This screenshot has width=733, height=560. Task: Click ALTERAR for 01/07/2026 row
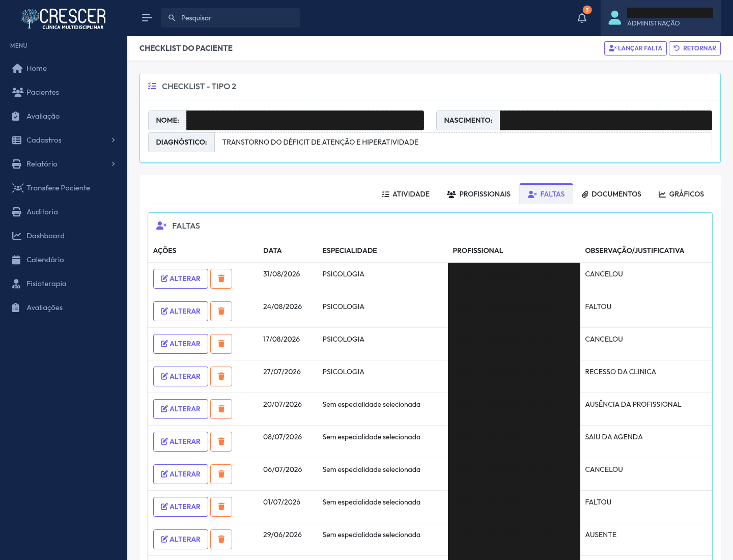click(x=181, y=507)
